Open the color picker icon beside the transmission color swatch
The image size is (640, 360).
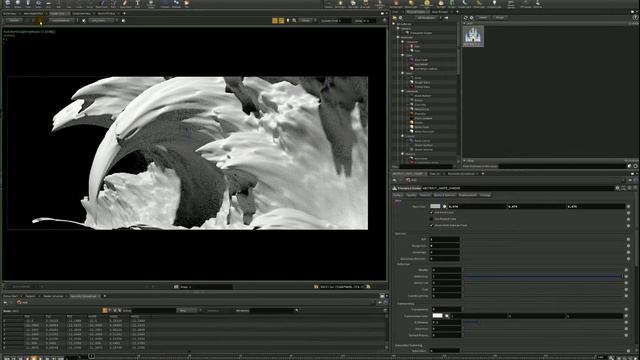(447, 316)
